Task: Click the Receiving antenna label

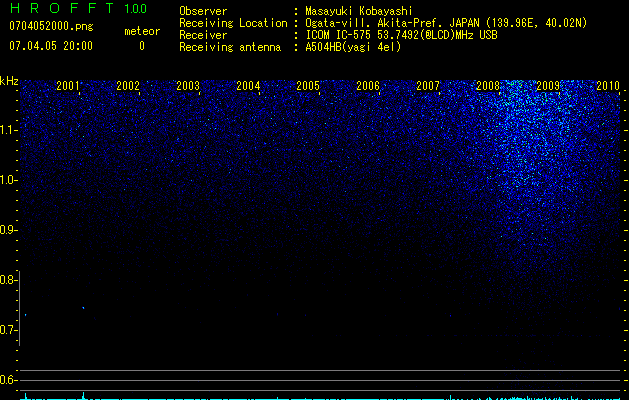Action: click(x=230, y=47)
